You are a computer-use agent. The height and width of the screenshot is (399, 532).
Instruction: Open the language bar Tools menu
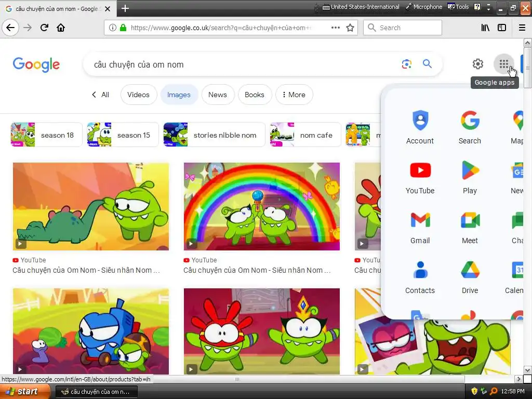458,7
